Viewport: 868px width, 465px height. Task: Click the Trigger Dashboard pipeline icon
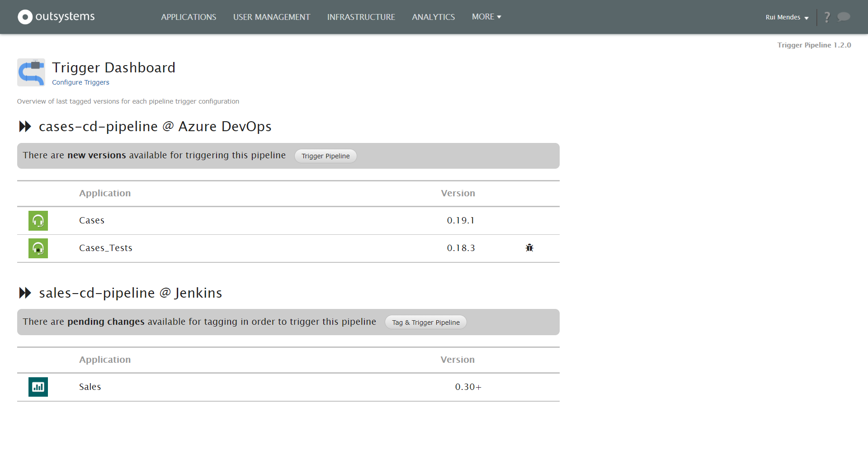pyautogui.click(x=31, y=72)
